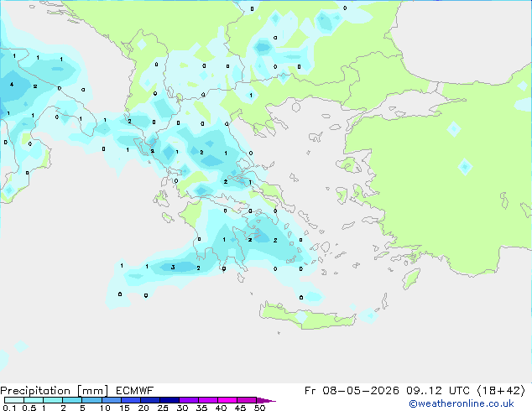Click the 1–2 mm legend swatch

tap(53, 400)
